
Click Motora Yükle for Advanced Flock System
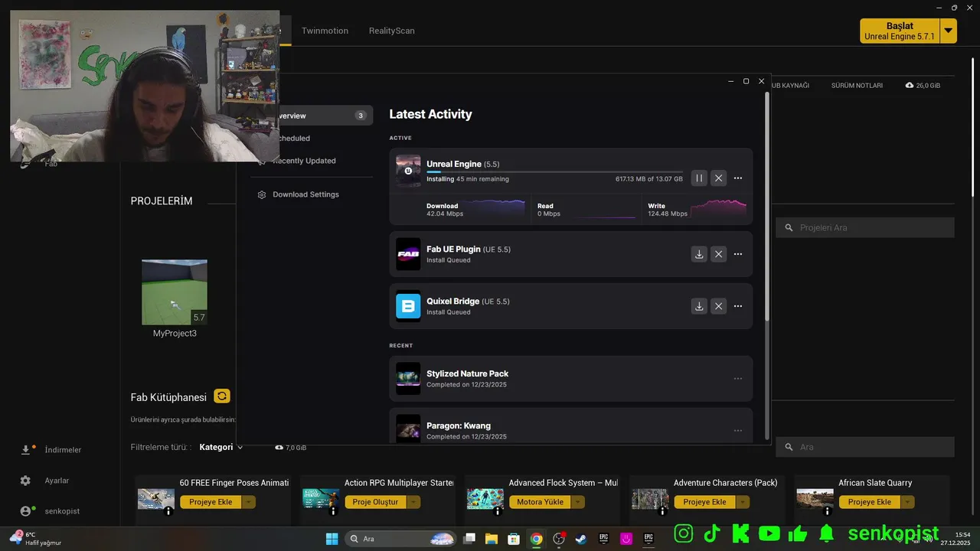[x=540, y=502]
